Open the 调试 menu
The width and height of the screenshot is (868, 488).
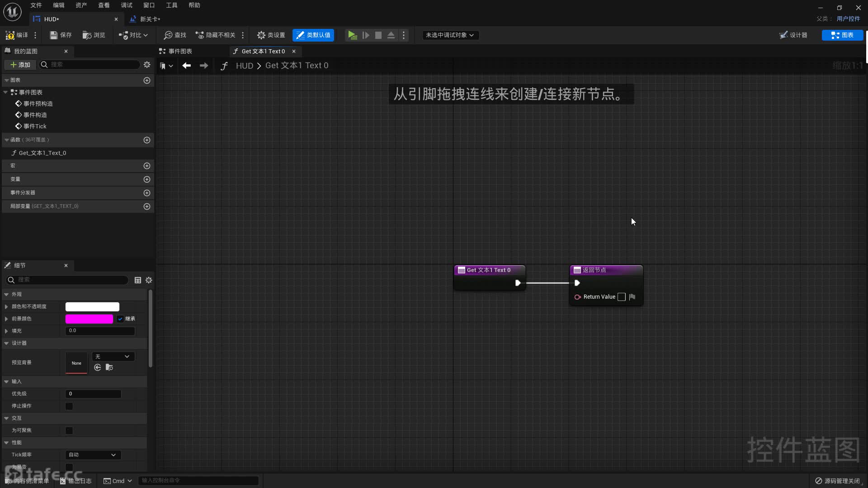coord(127,5)
